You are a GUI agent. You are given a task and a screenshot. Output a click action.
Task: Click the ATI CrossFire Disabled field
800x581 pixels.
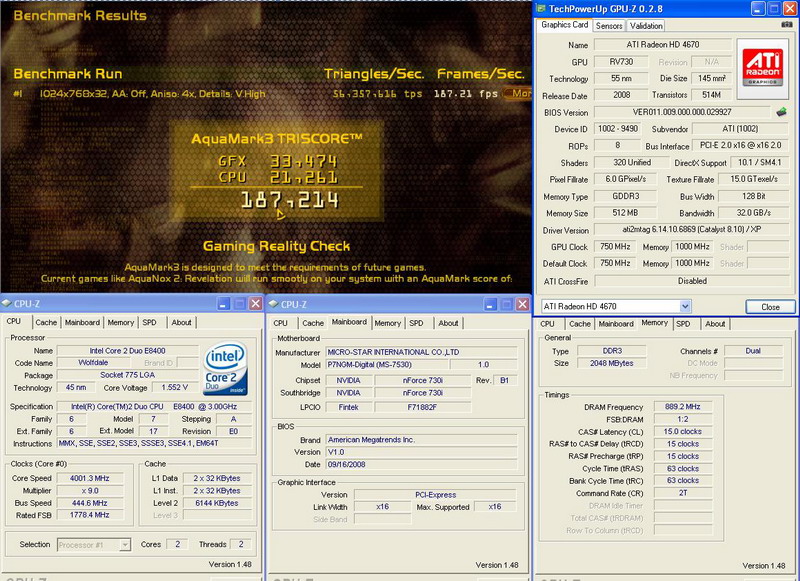click(691, 281)
